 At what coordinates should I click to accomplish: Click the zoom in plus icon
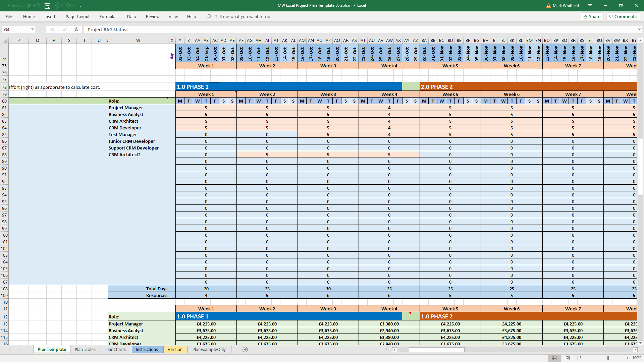627,358
